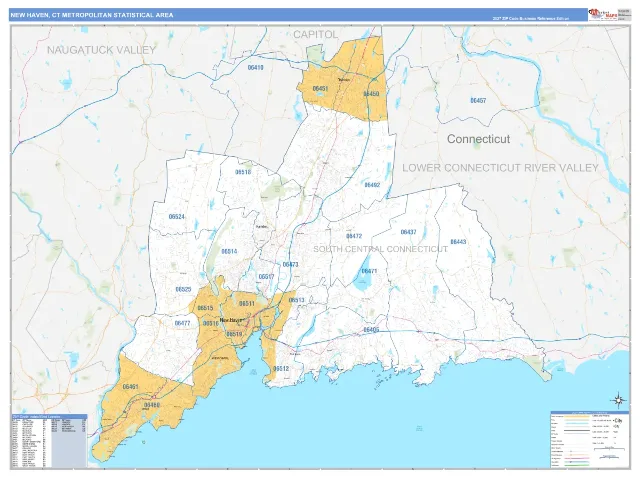Click ZIP code label 06525
Image resolution: width=640 pixels, height=480 pixels.
pos(183,289)
